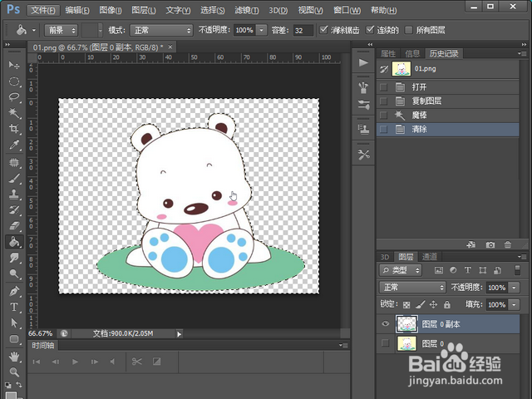The image size is (532, 399).
Task: Play the timeline animation
Action: (75, 362)
